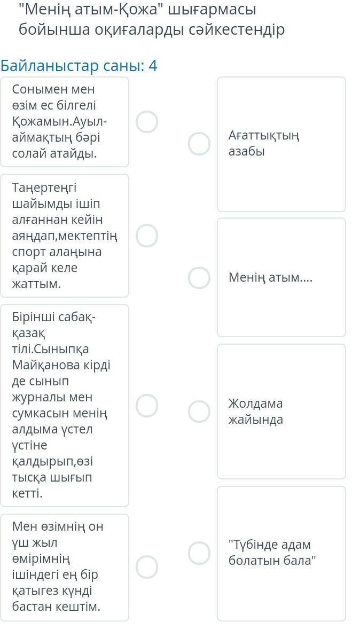Screen dimensions: 360x644
Task: Choose the "Түбінде адам болатын бала" card
Action: (x=281, y=553)
